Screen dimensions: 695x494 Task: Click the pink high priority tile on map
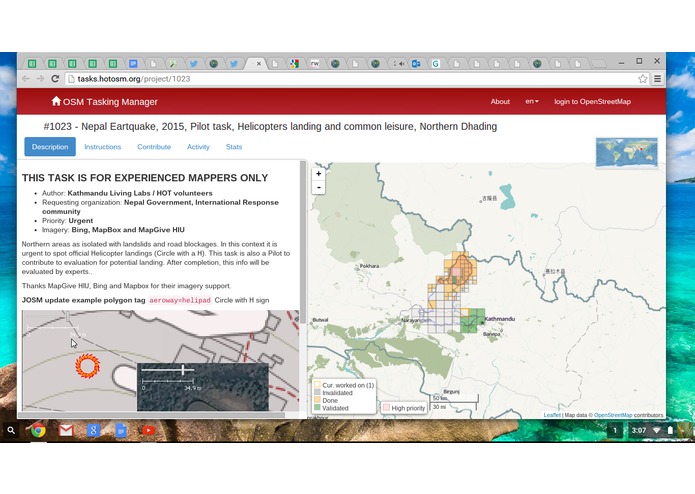point(456,272)
